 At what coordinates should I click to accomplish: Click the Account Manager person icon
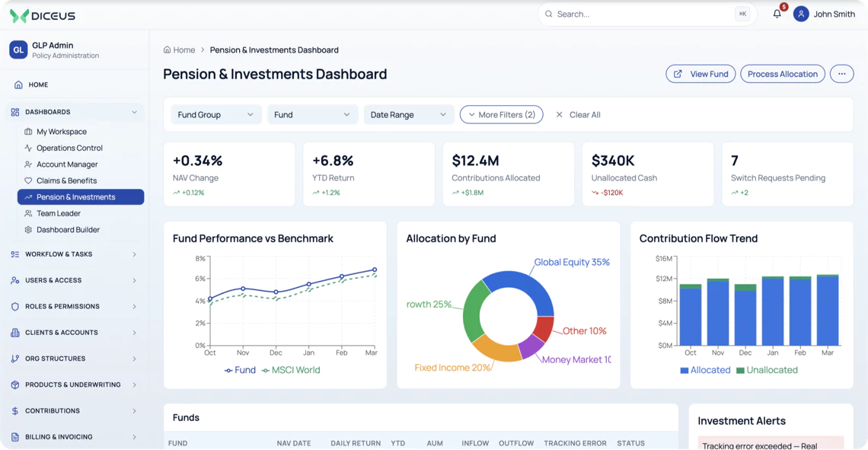point(28,164)
